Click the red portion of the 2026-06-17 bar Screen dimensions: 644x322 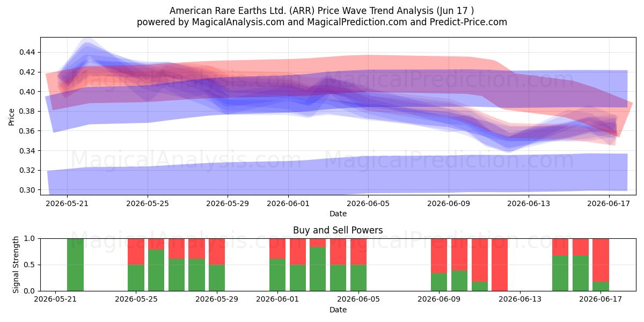coord(601,260)
